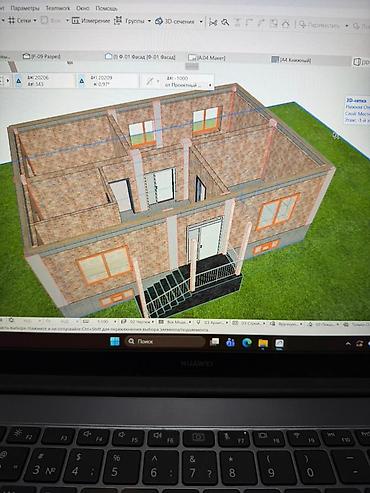Open the Временн graphic override dropdown
The height and width of the screenshot is (493, 370).
point(286,324)
